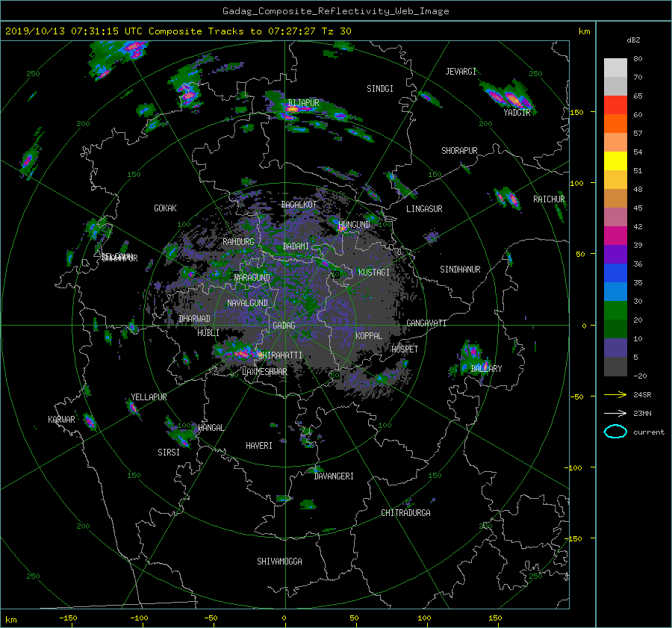The height and width of the screenshot is (628, 672).
Task: Click the HUBLI city label
Action: [208, 333]
